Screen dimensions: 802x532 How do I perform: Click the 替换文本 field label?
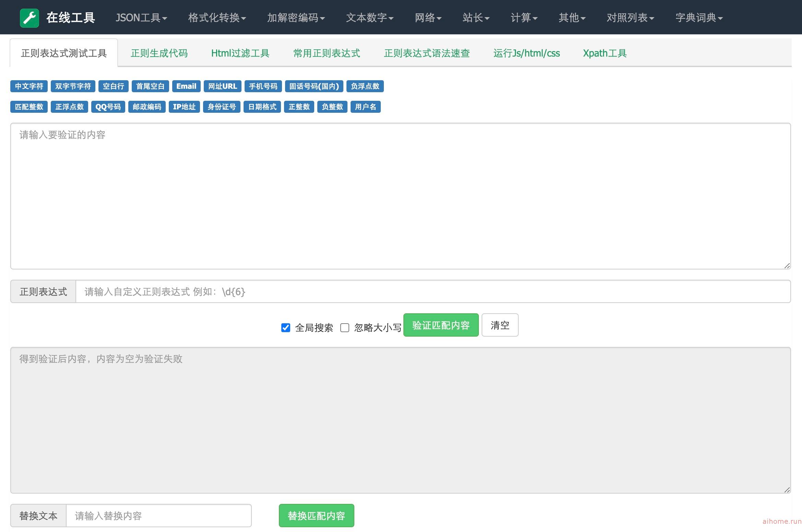38,516
